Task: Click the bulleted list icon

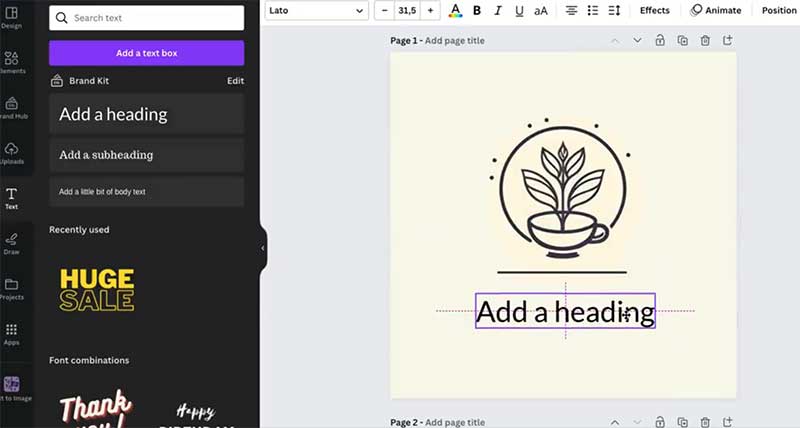Action: point(593,11)
